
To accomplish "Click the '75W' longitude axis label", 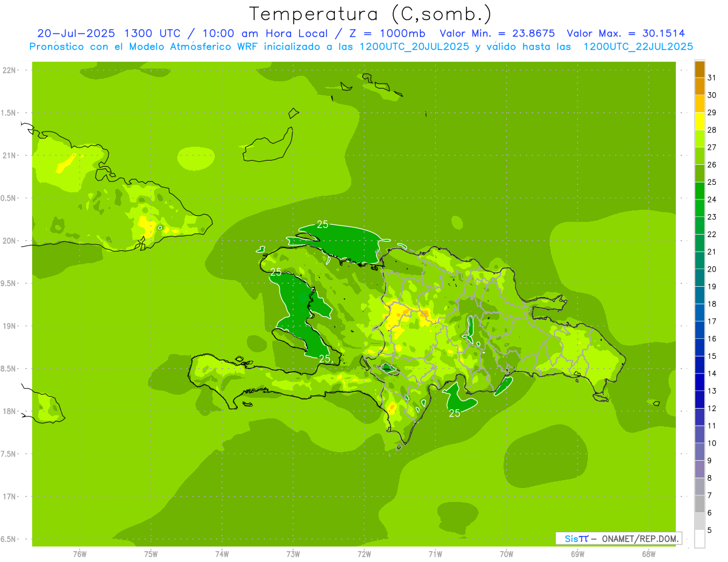I will click(151, 554).
